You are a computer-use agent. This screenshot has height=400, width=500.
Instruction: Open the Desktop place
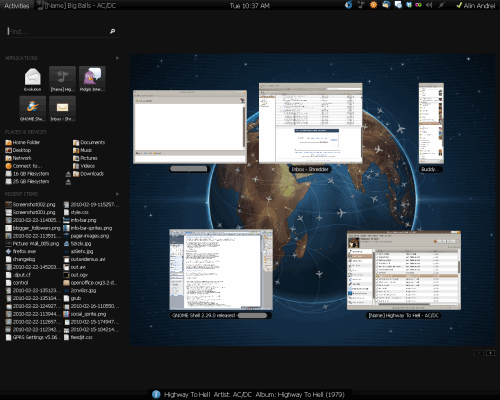click(x=18, y=150)
